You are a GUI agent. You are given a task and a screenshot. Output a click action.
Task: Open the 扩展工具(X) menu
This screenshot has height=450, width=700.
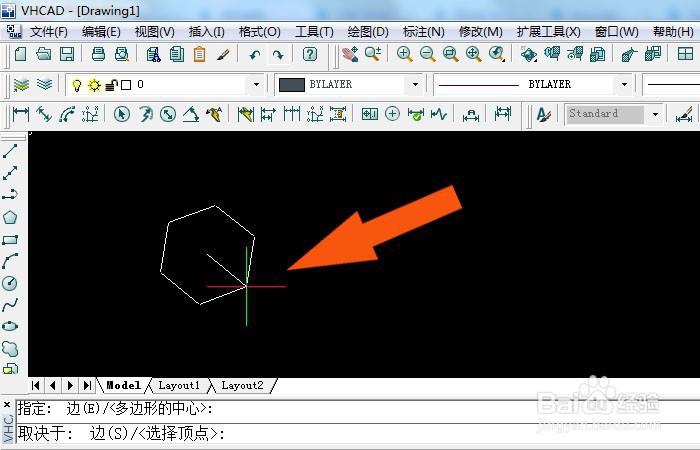[x=549, y=32]
